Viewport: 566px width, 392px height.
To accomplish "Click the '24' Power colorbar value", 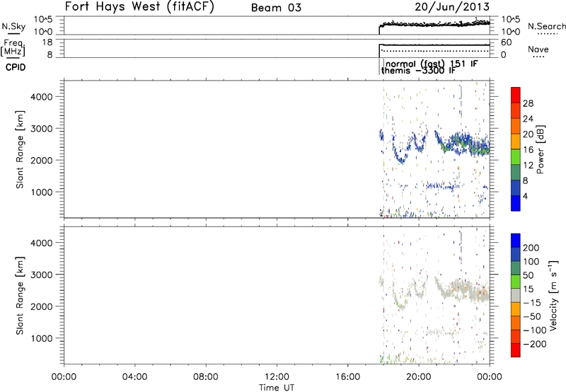I will click(x=528, y=119).
